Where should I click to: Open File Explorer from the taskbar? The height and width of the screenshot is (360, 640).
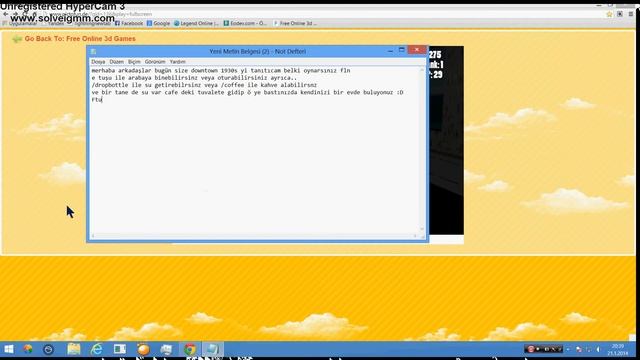pyautogui.click(x=74, y=349)
